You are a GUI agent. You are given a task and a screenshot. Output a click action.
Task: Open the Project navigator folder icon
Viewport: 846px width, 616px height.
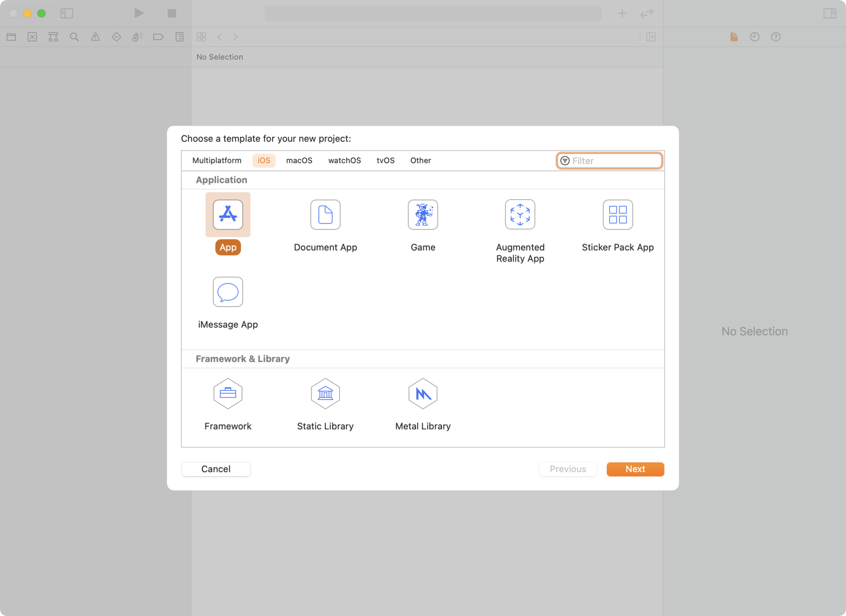11,37
